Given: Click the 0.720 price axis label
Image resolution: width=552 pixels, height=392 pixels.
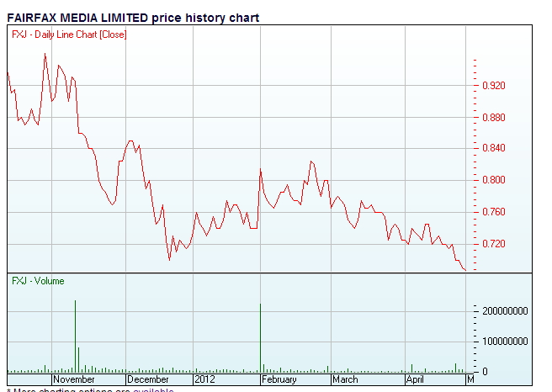Looking at the screenshot, I should coord(494,243).
